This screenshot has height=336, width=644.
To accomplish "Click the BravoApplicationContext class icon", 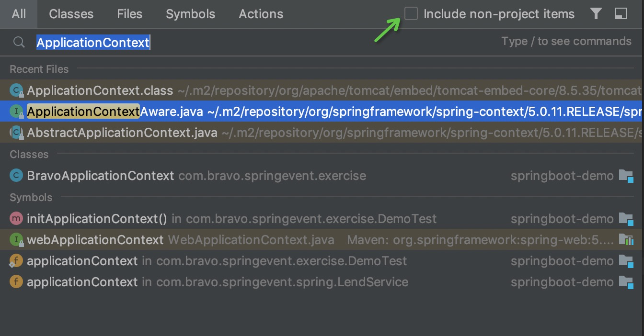I will point(16,176).
